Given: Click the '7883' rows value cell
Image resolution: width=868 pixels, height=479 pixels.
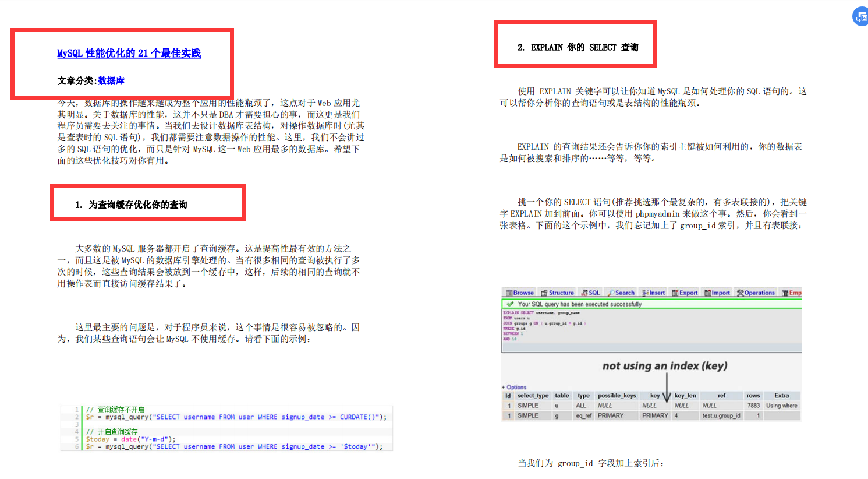Looking at the screenshot, I should coord(753,406).
